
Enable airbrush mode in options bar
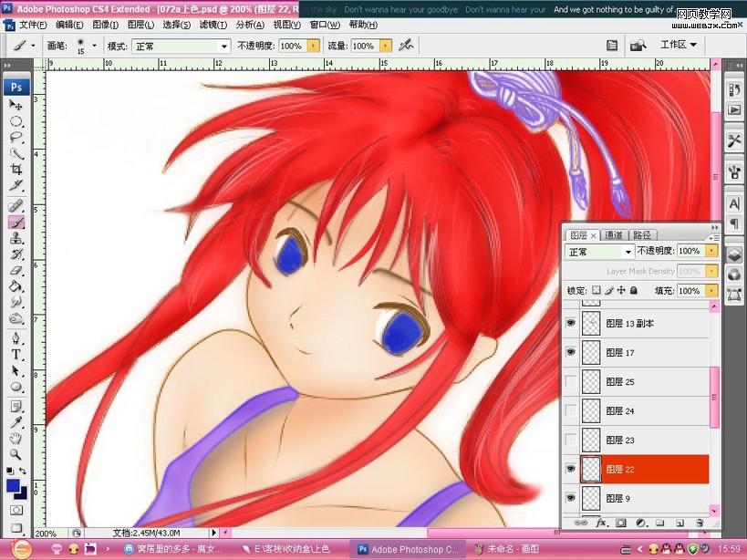click(x=406, y=45)
